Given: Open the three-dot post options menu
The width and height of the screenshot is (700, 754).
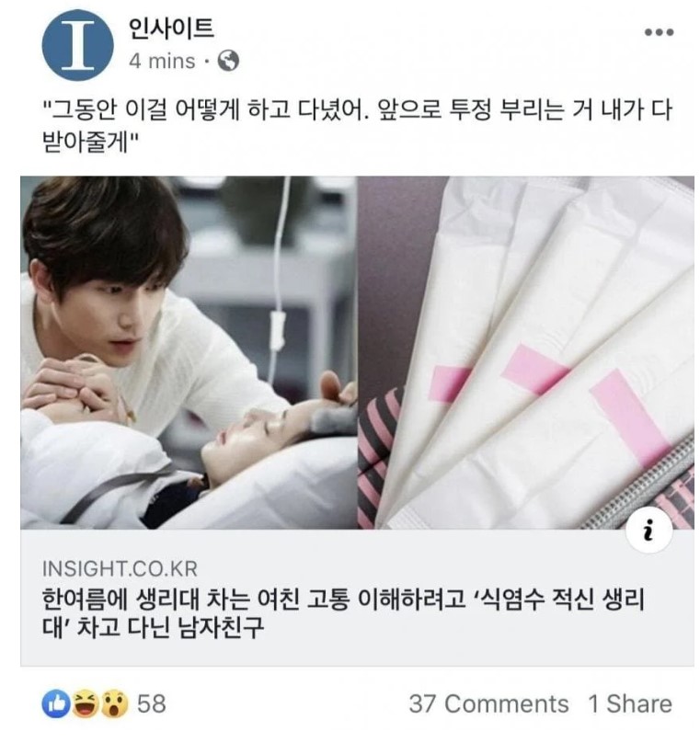Looking at the screenshot, I should click(x=659, y=33).
